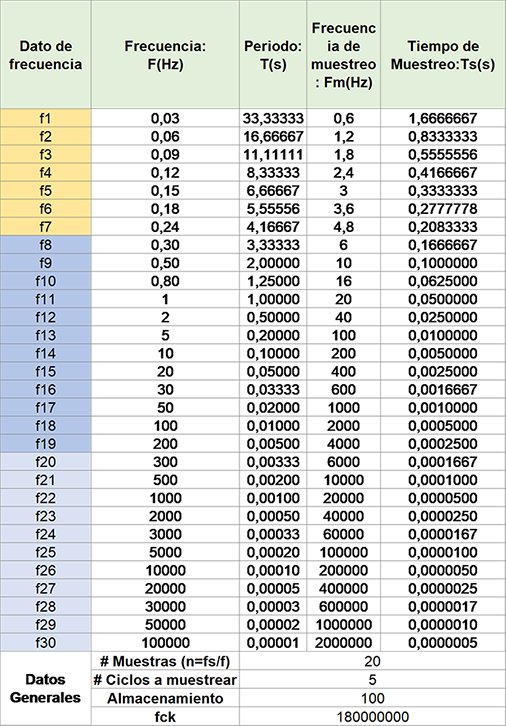The width and height of the screenshot is (506, 726).
Task: Select the Datos Generales merged cell
Action: [x=45, y=688]
